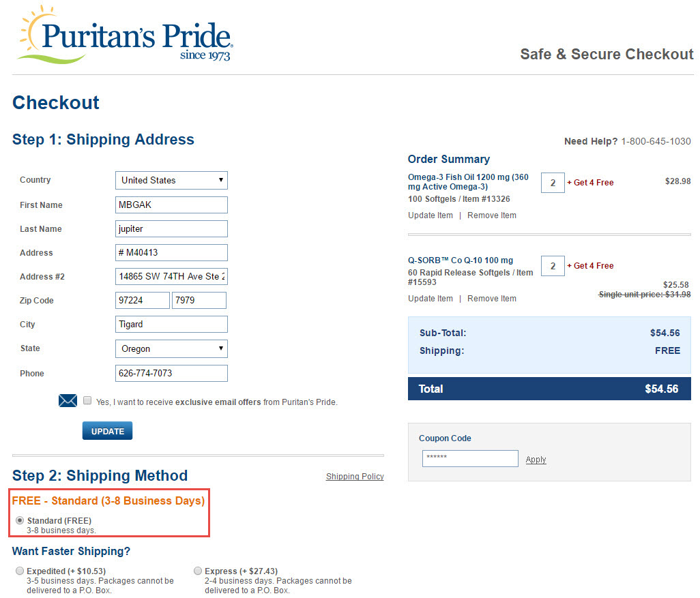Click Remove Item for Q-SORB Co Q-10
This screenshot has height=598, width=700.
pyautogui.click(x=491, y=299)
